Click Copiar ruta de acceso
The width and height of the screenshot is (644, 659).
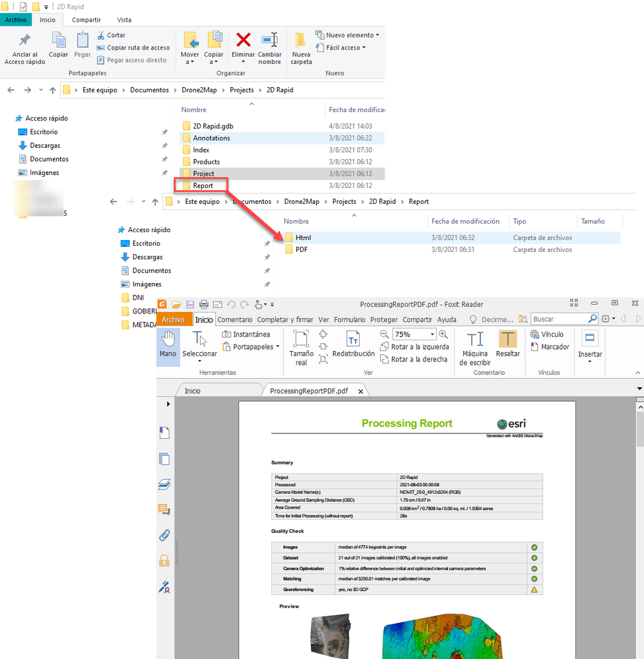[133, 47]
